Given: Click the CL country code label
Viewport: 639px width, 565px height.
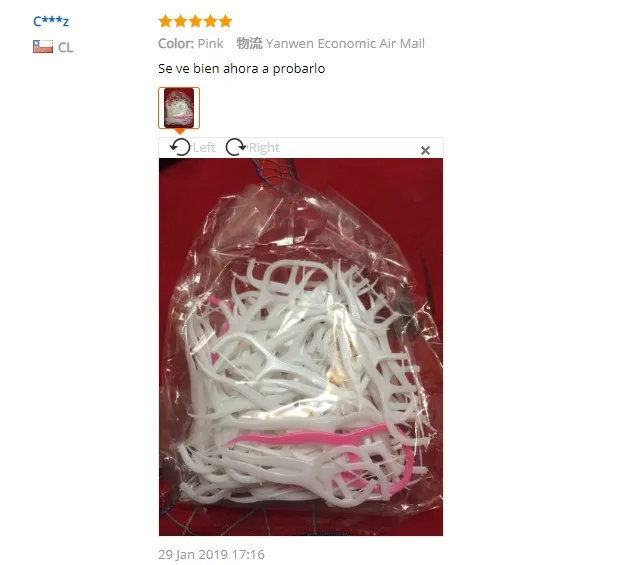Looking at the screenshot, I should pos(66,48).
